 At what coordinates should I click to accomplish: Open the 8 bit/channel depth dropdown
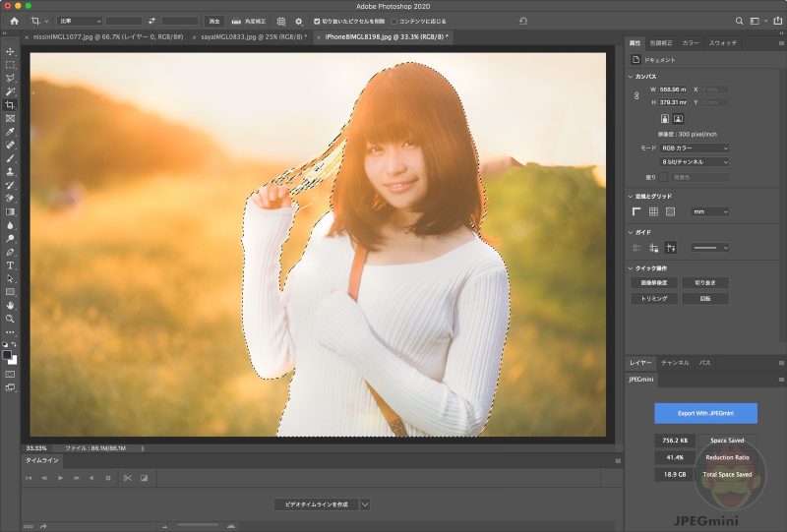click(695, 162)
